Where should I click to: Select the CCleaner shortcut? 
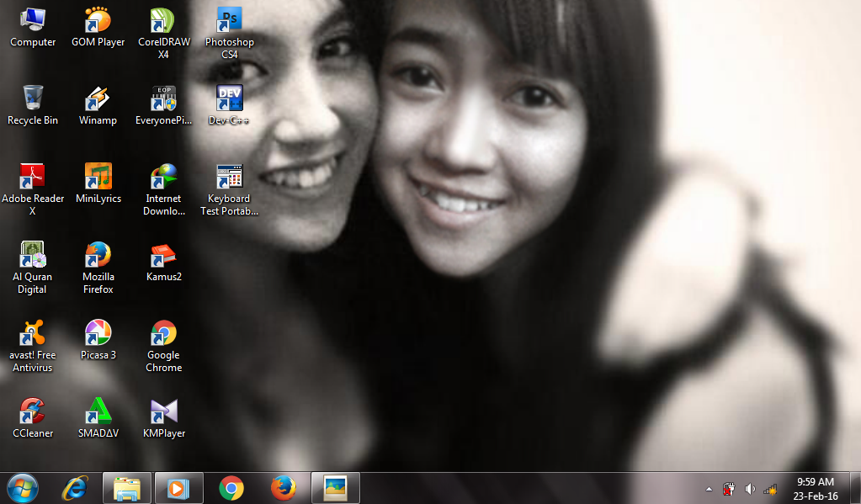click(32, 418)
